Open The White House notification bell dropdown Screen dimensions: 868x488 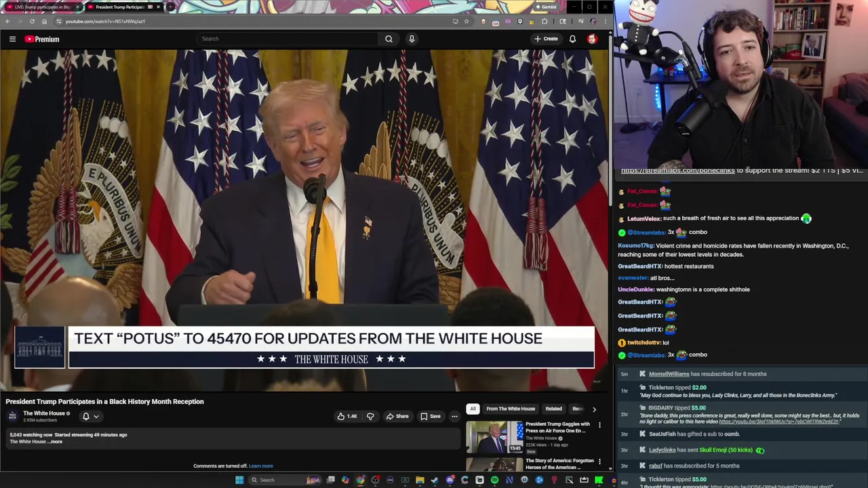tap(90, 416)
